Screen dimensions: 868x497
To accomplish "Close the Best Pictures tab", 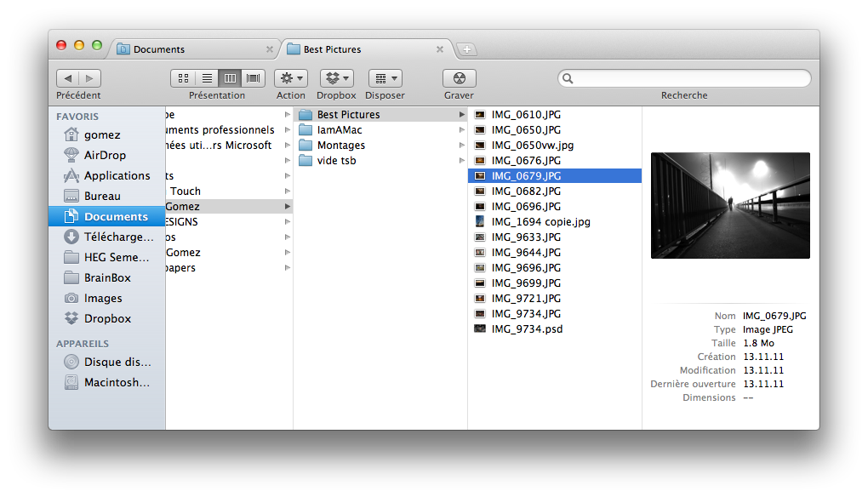I will pyautogui.click(x=440, y=49).
